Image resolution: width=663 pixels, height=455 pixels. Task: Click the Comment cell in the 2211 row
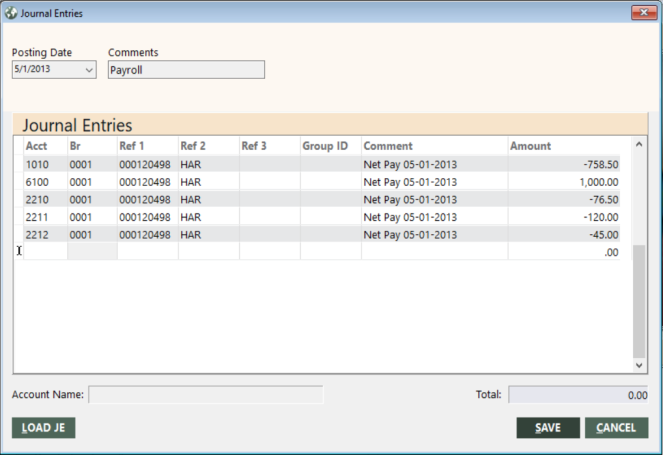pos(435,217)
